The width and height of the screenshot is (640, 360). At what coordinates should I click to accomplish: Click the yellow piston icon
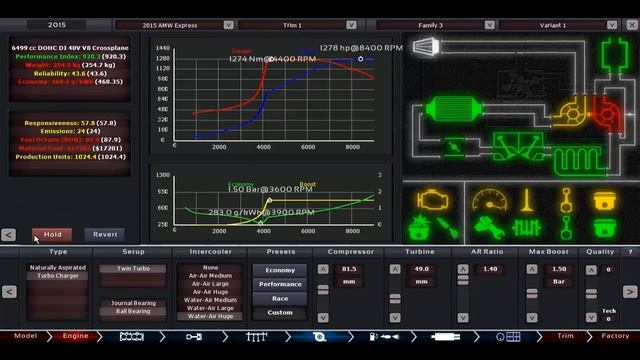pyautogui.click(x=604, y=200)
